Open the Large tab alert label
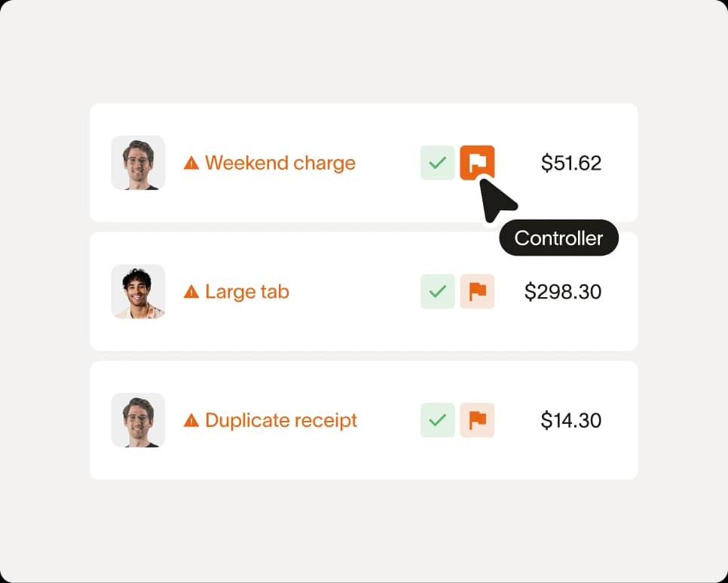The image size is (728, 583). [247, 292]
